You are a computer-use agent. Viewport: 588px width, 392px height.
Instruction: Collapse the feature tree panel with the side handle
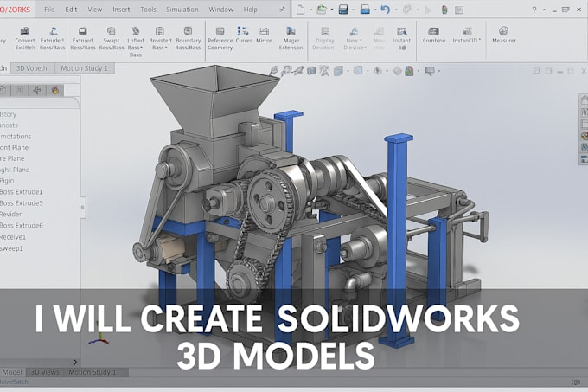click(82, 207)
